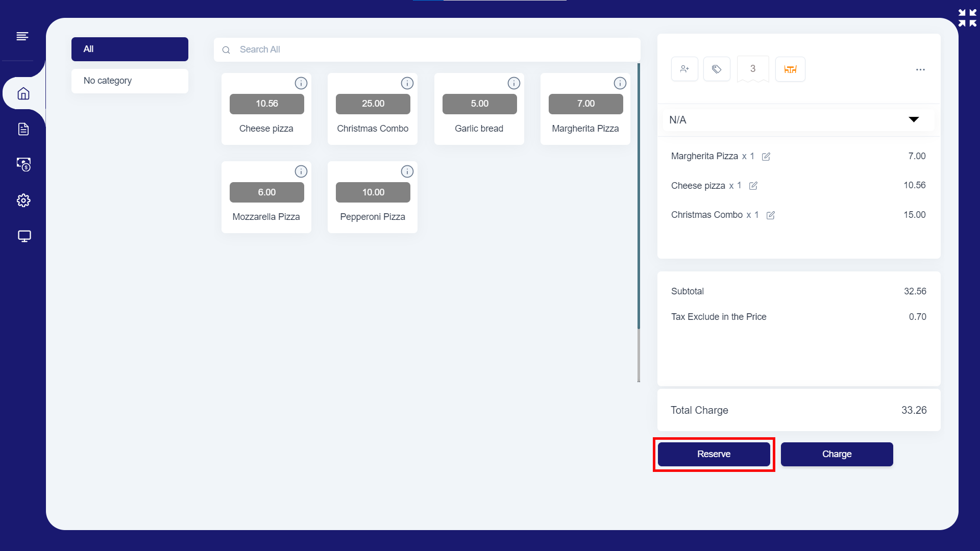Open sidebar settings gear icon
980x551 pixels.
(x=23, y=201)
